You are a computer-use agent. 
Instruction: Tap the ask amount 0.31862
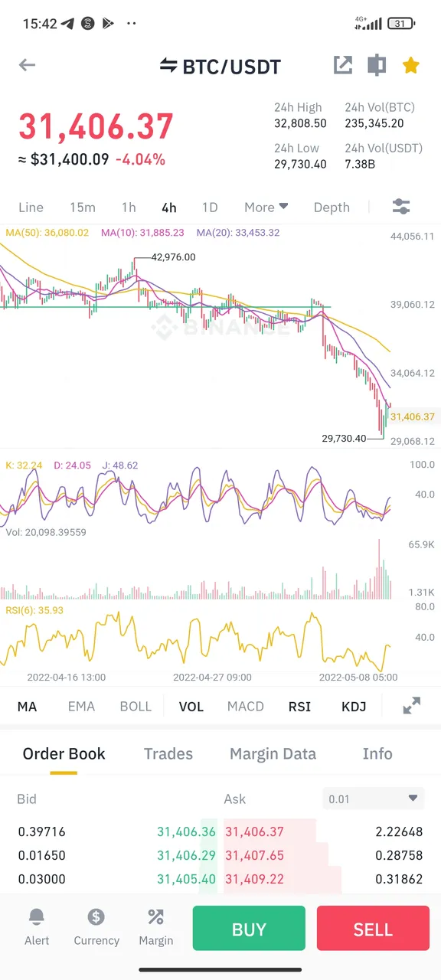pos(399,879)
